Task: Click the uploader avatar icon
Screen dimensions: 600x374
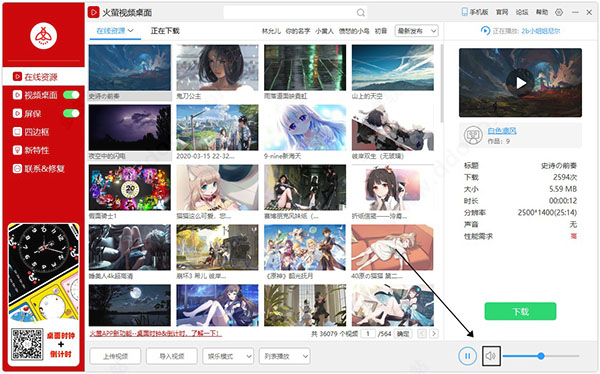Action: (473, 135)
